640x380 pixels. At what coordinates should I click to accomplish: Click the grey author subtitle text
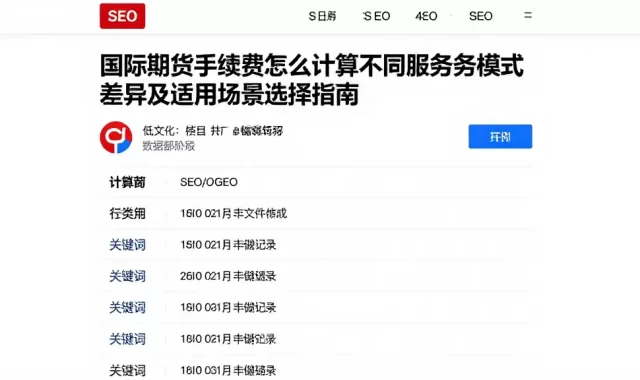coord(169,146)
